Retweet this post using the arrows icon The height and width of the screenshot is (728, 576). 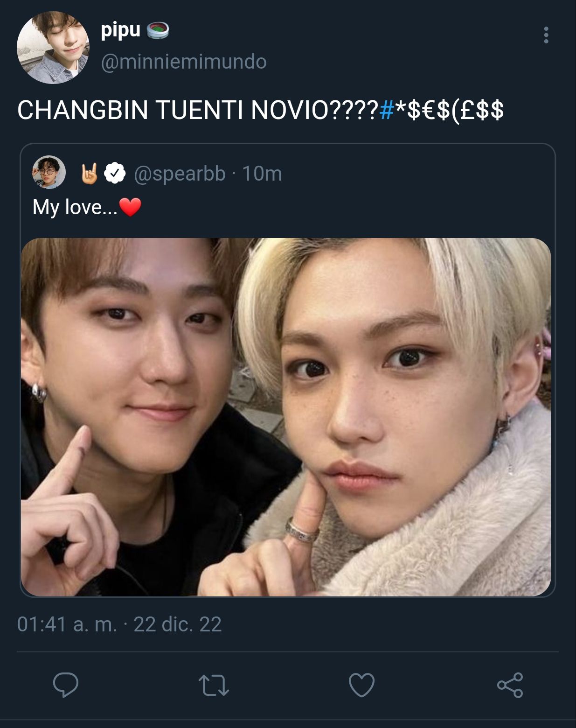214,685
